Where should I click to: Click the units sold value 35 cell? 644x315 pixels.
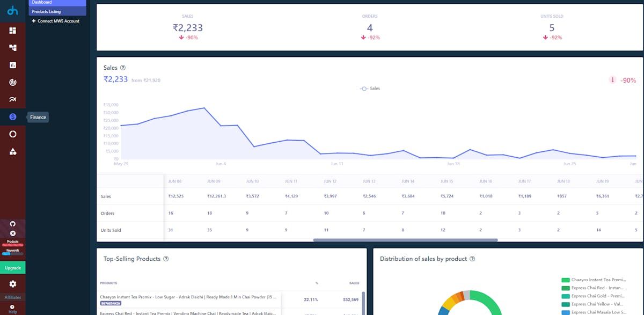click(x=210, y=230)
